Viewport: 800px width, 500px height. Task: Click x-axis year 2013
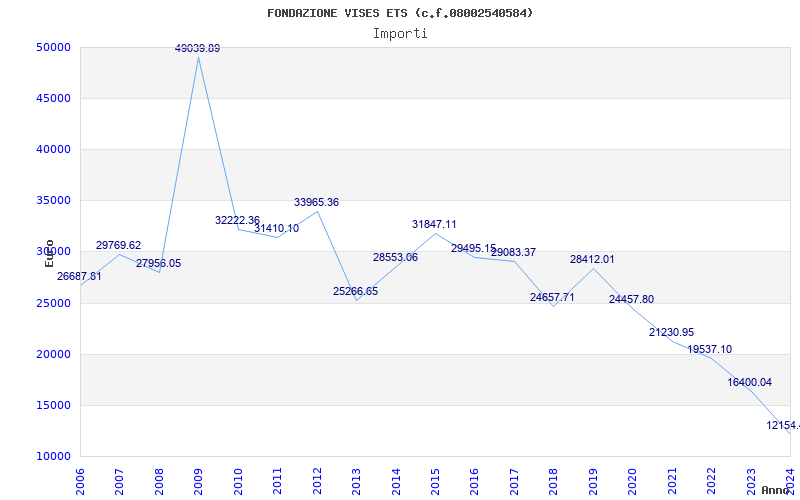pos(356,481)
